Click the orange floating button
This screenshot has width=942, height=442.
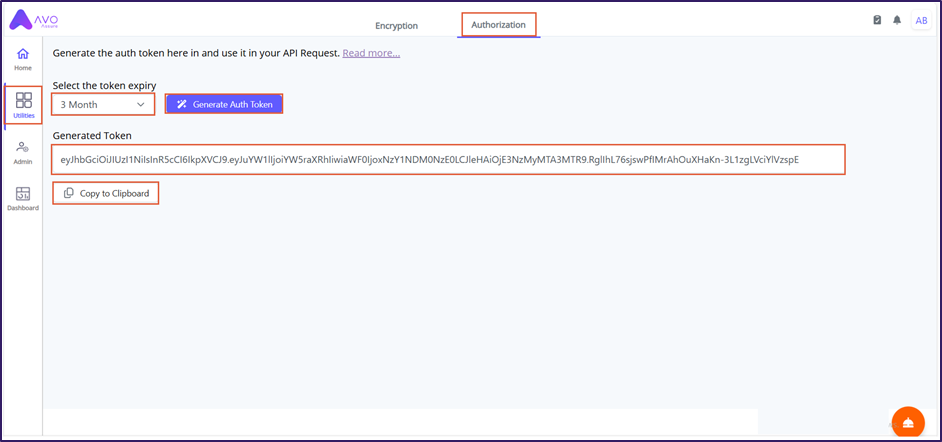click(907, 423)
